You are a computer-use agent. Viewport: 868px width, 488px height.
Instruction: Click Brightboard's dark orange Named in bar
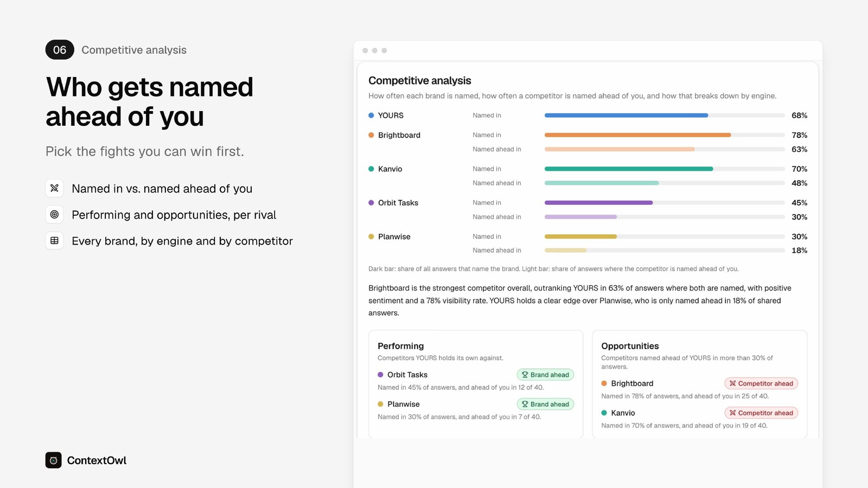[637, 135]
